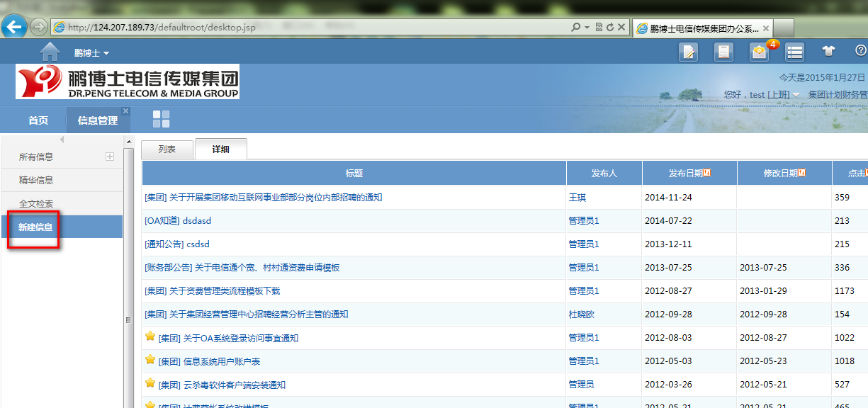Expand the 所有信息 tree node
The width and height of the screenshot is (868, 408).
pyautogui.click(x=110, y=157)
